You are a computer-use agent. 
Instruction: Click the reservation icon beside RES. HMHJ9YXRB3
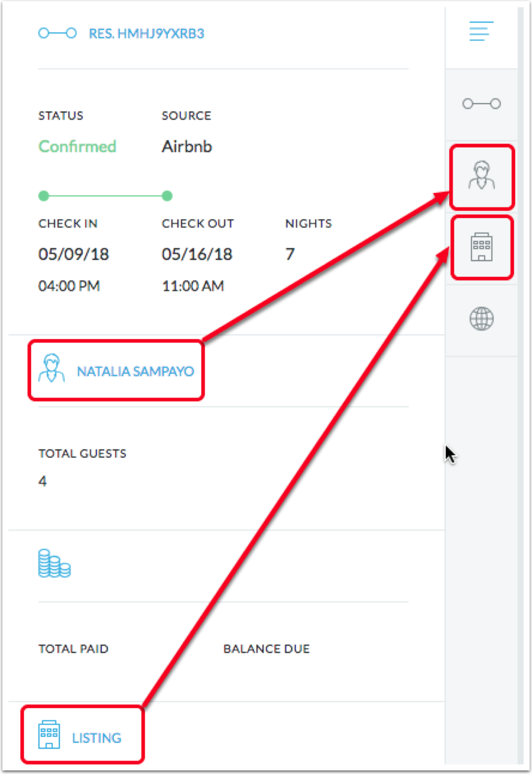click(57, 33)
